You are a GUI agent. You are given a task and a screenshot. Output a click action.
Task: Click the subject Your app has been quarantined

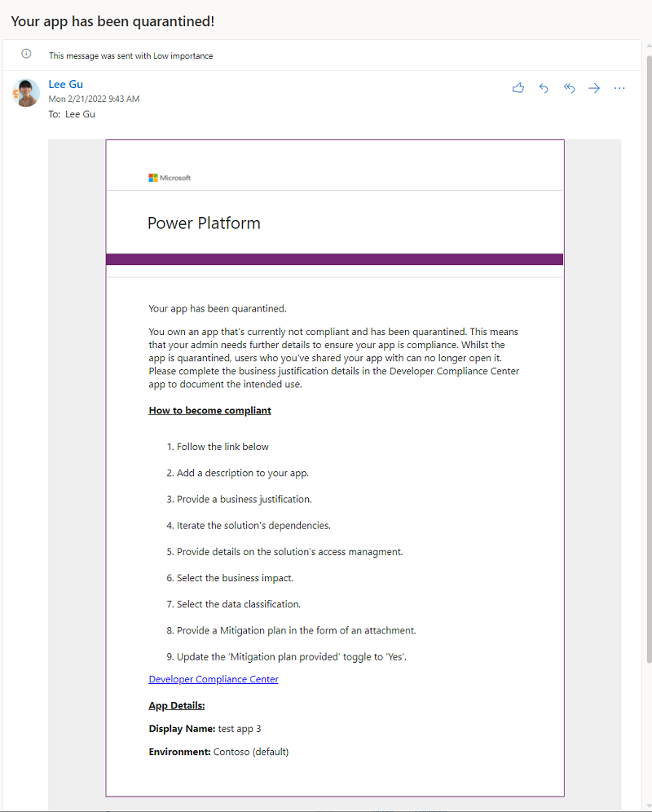pos(112,20)
